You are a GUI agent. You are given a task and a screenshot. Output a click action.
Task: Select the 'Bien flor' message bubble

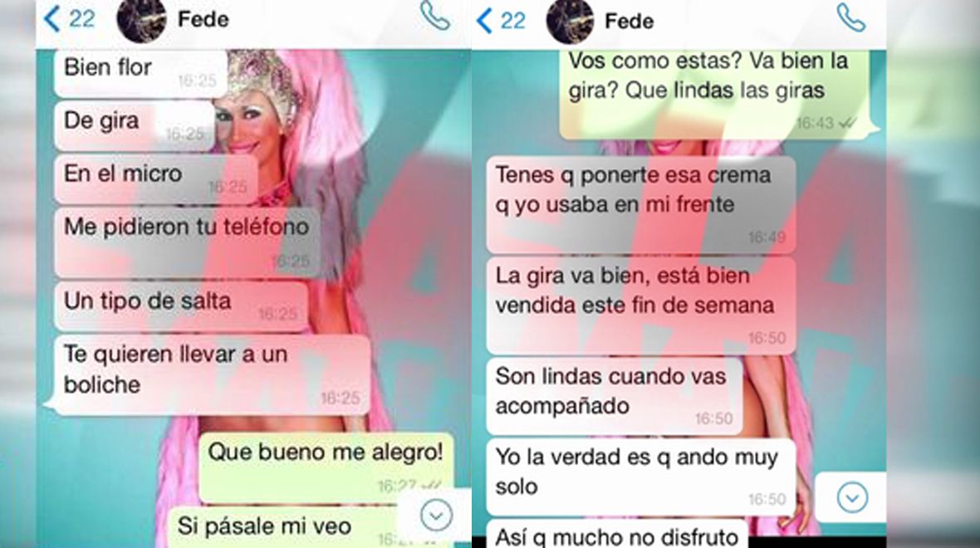tap(140, 72)
